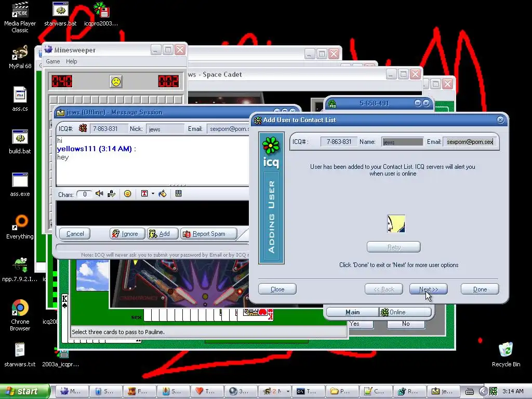Screen dimensions: 532x399
Task: Click Cancel in message session
Action: click(75, 234)
